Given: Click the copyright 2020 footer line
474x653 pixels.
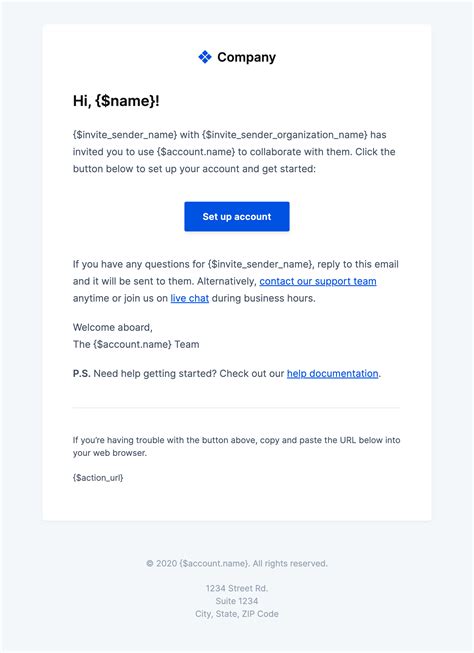Looking at the screenshot, I should 237,563.
